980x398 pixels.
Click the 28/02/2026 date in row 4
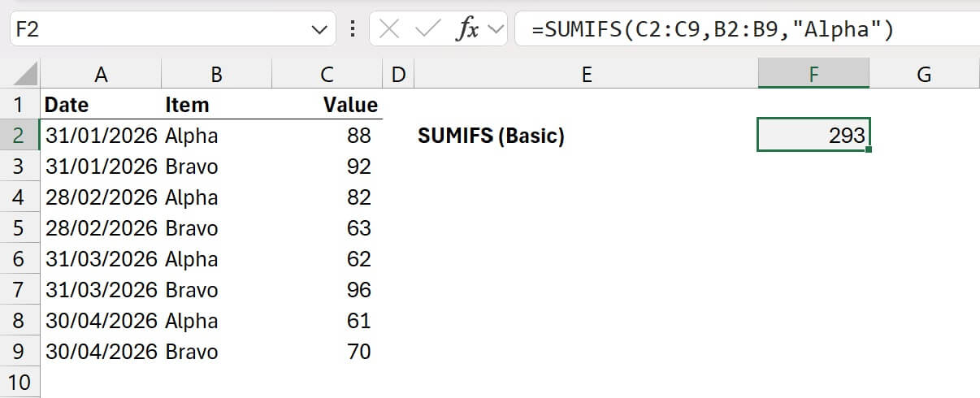coord(101,197)
